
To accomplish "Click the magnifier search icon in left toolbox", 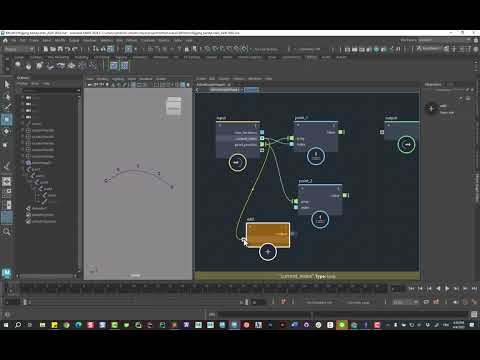I will pos(7,231).
